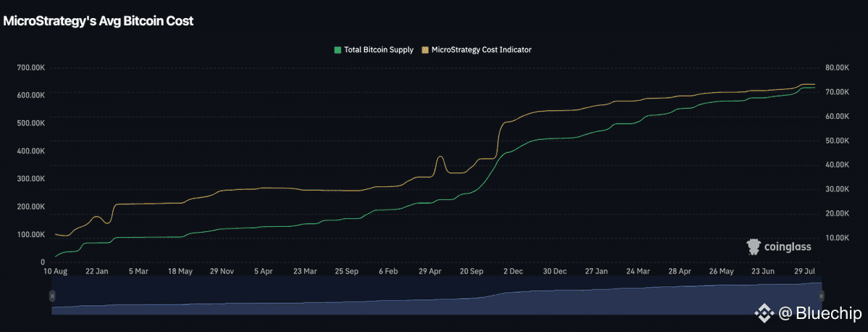Click the 50.00K right axis value
The image size is (868, 332).
click(x=836, y=141)
